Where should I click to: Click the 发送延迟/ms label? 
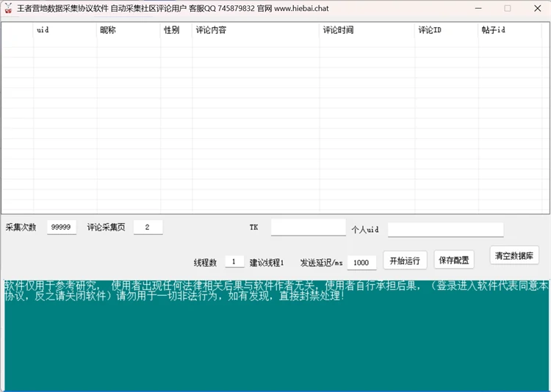pos(322,262)
